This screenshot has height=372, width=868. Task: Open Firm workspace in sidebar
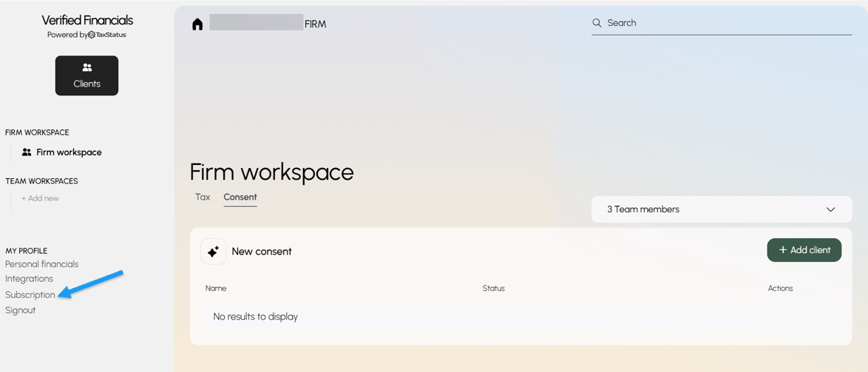click(x=63, y=152)
